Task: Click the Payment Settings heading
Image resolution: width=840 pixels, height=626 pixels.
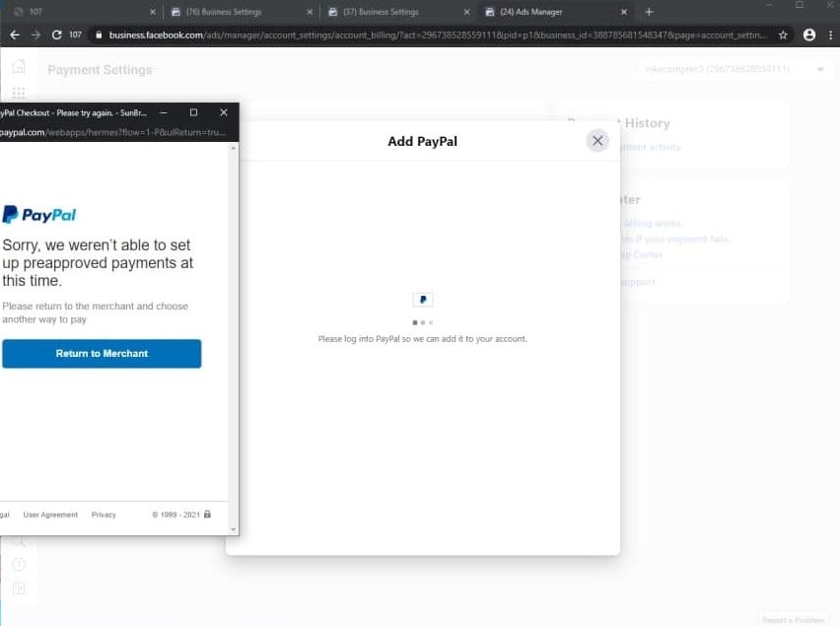Action: click(x=100, y=70)
